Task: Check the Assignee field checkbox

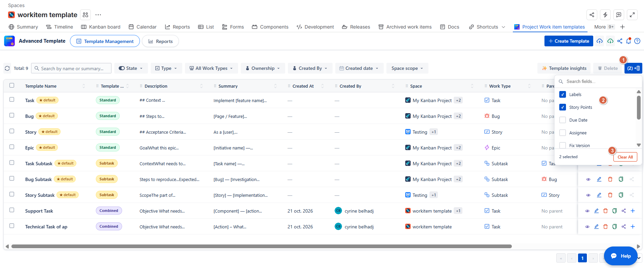Action: pos(562,133)
